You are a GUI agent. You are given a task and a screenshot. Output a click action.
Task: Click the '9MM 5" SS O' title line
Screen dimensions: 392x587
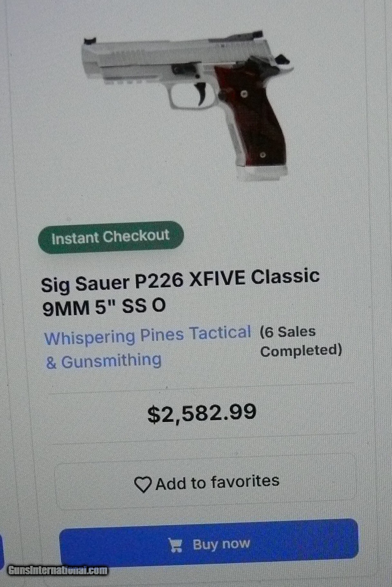pyautogui.click(x=104, y=306)
